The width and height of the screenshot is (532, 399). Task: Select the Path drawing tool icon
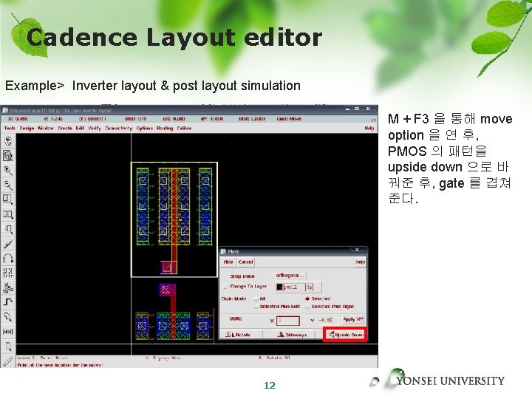pyautogui.click(x=8, y=302)
